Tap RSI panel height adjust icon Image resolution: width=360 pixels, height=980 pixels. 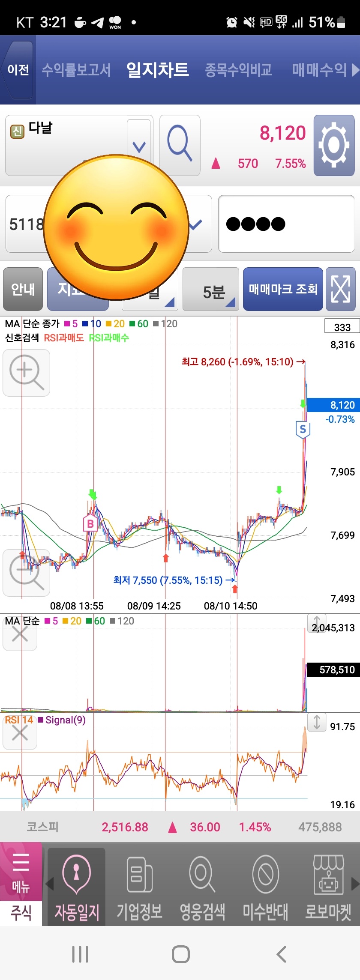[x=317, y=722]
